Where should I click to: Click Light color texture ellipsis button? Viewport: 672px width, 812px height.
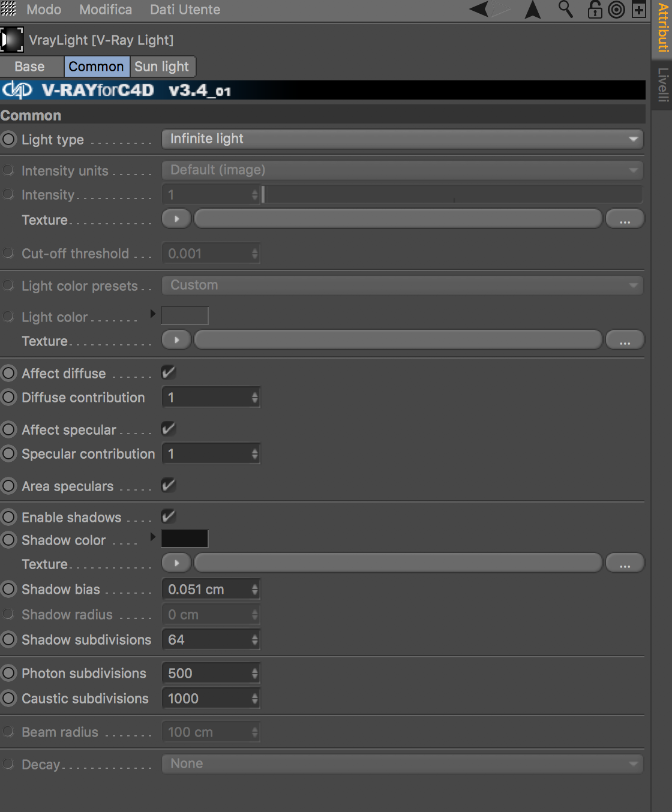[x=625, y=340]
